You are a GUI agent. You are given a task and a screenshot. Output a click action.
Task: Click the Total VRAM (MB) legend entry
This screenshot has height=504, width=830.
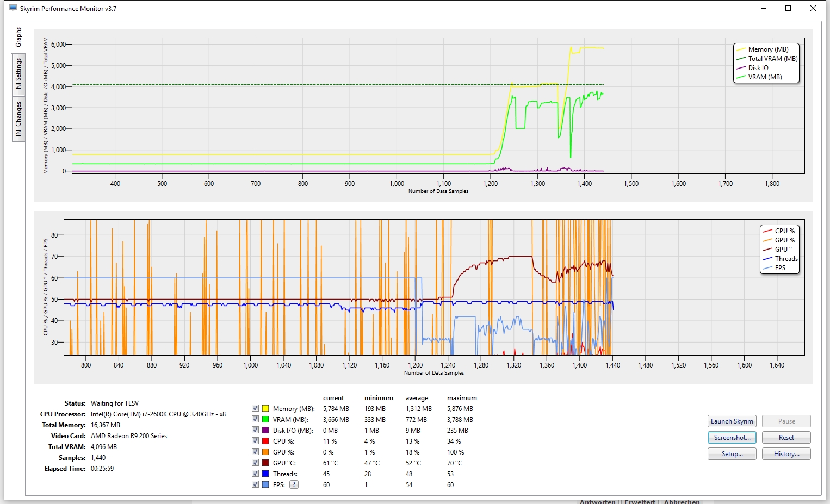[767, 59]
